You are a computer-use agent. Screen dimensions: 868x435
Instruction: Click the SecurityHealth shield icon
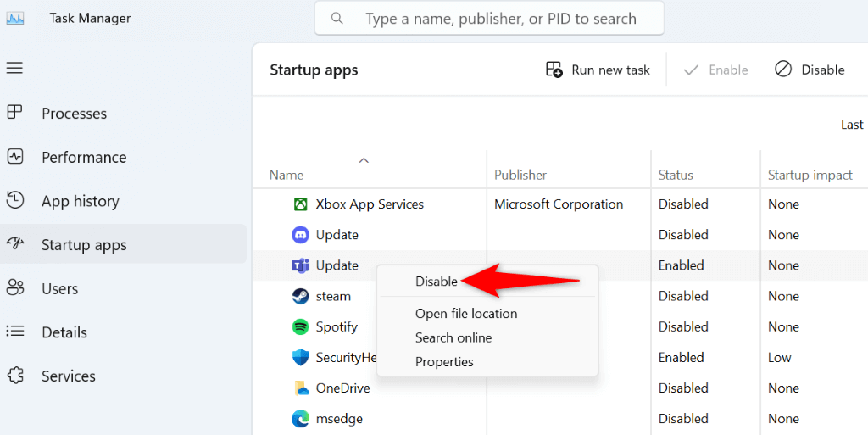(300, 357)
